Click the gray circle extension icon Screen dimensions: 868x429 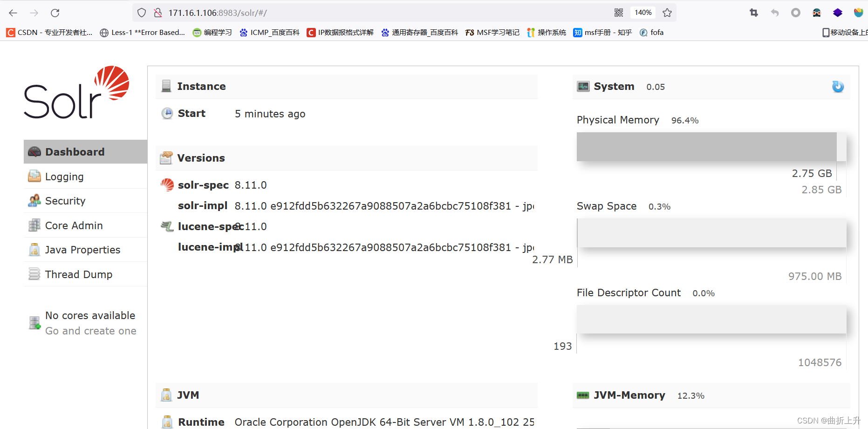(796, 13)
